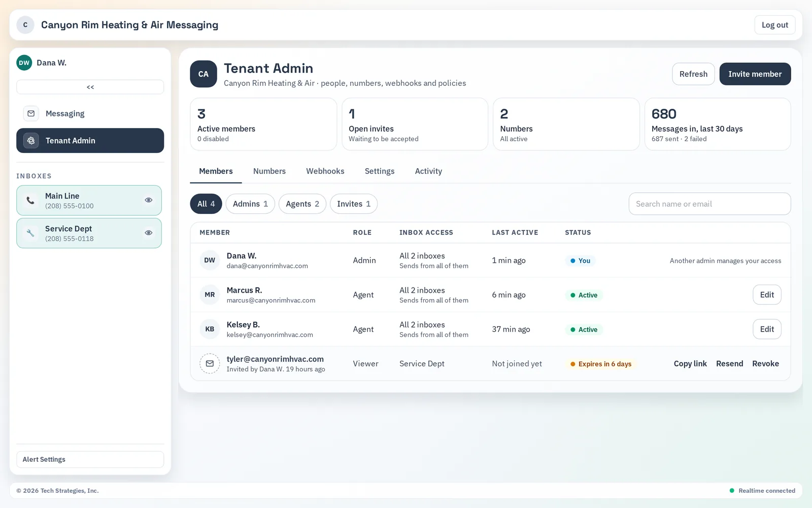
Task: Click the Expires in 6 days badge
Action: 601,364
